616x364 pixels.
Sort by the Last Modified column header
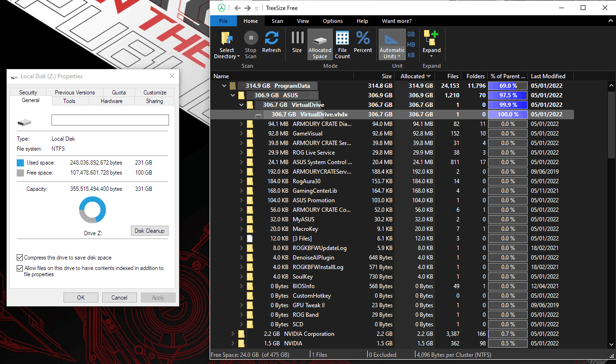tap(551, 76)
